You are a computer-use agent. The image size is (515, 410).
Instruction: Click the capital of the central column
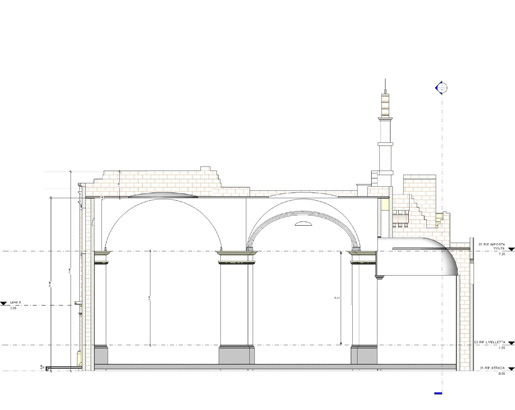[x=237, y=258]
